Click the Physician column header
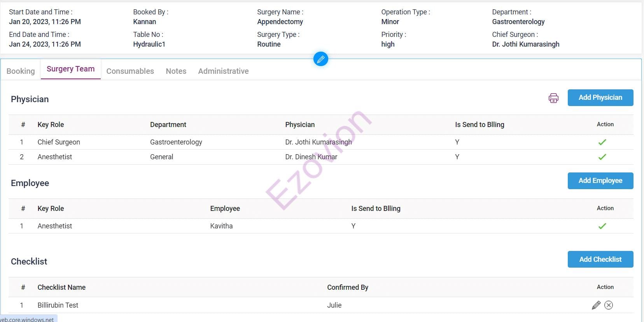This screenshot has height=322, width=644. point(300,125)
